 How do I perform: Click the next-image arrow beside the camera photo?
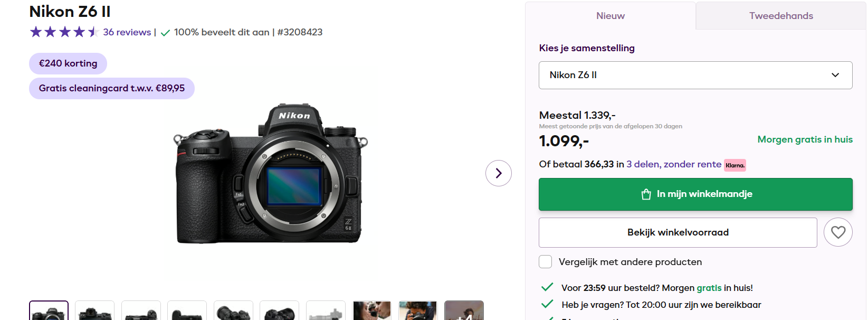tap(498, 173)
